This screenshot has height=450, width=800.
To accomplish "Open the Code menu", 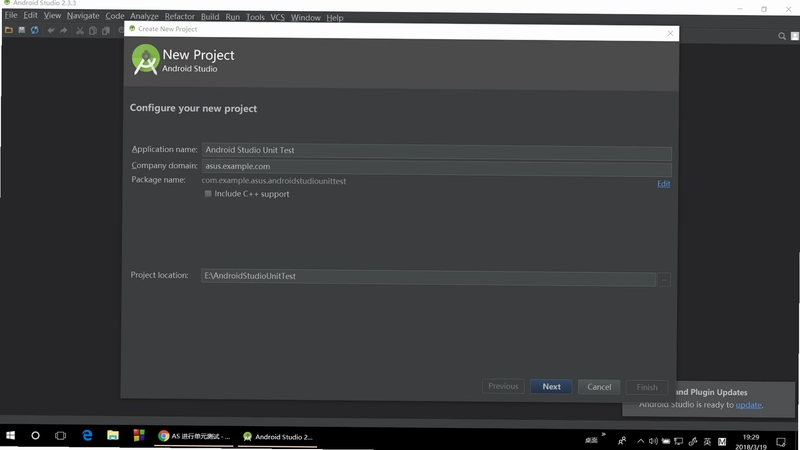I will point(115,16).
